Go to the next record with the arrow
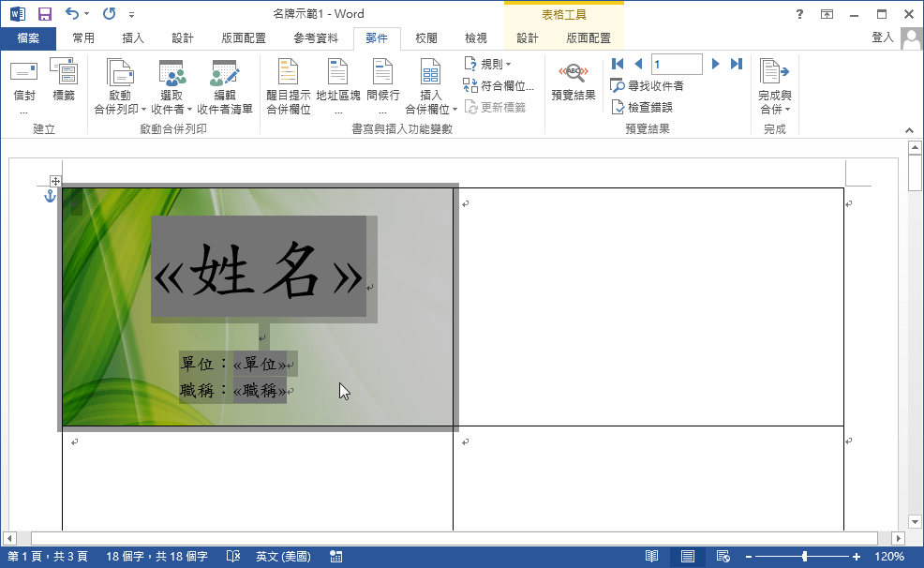This screenshot has width=924, height=568. pyautogui.click(x=715, y=64)
